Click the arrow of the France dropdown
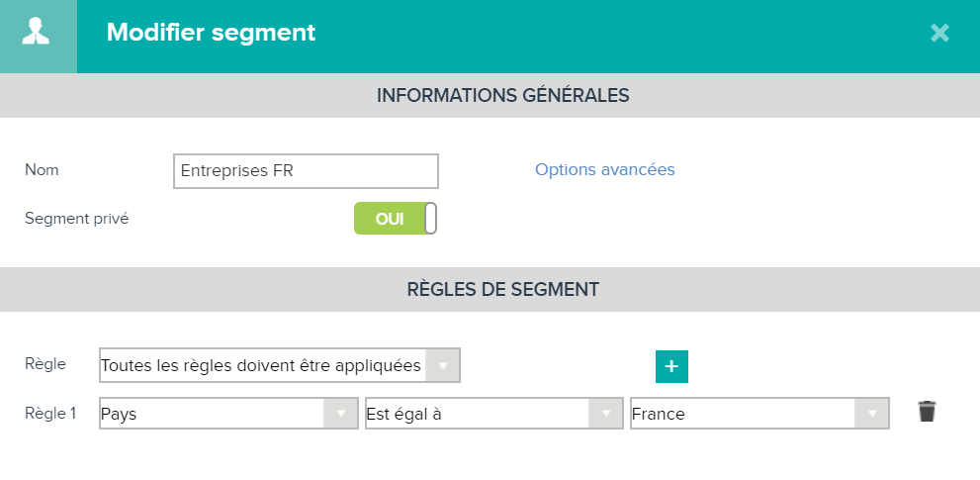The height and width of the screenshot is (480, 980). point(872,413)
